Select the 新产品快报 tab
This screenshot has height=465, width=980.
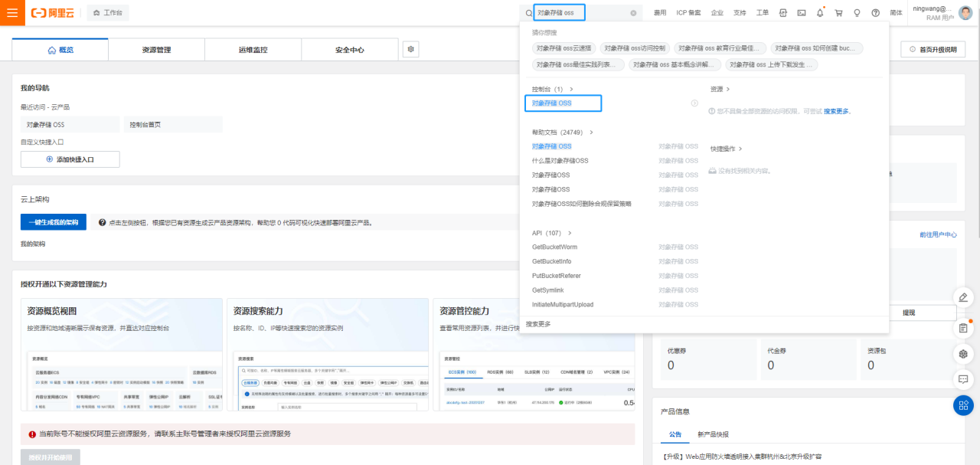click(x=713, y=434)
